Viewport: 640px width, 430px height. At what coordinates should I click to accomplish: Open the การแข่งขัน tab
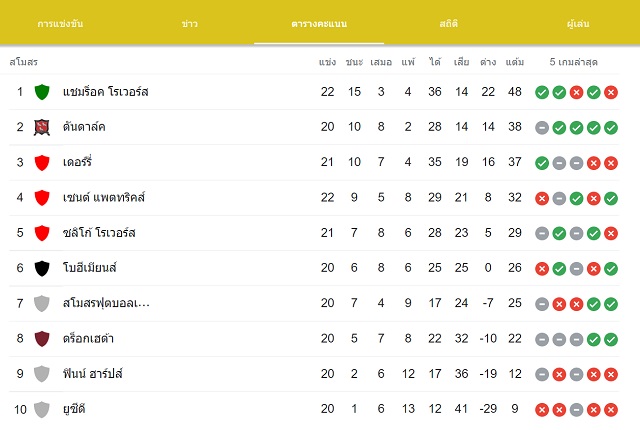pyautogui.click(x=60, y=24)
